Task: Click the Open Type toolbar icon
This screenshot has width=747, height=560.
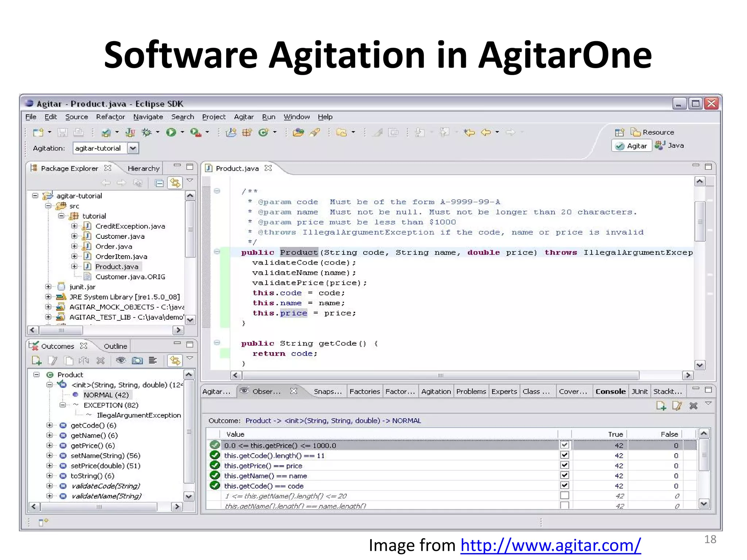Action: [298, 132]
